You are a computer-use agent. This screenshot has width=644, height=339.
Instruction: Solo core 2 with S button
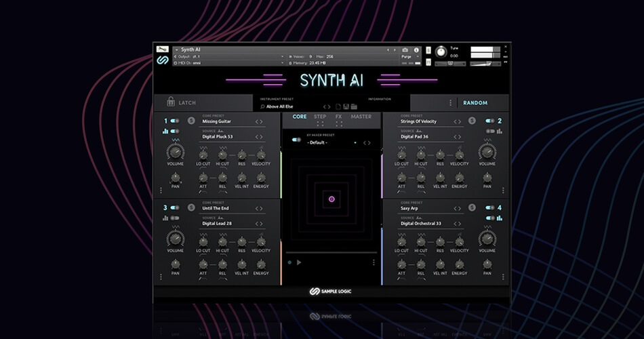pyautogui.click(x=472, y=121)
